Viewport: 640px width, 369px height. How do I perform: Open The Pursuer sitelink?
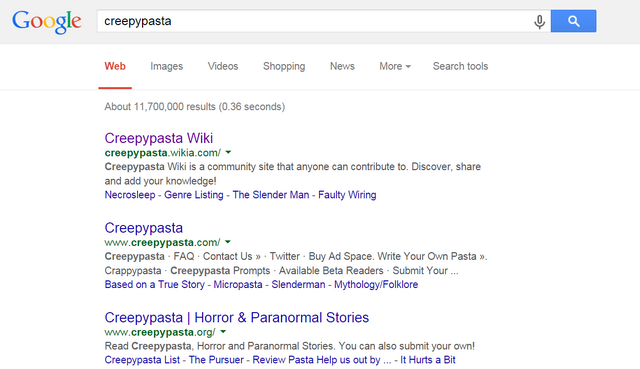(216, 360)
